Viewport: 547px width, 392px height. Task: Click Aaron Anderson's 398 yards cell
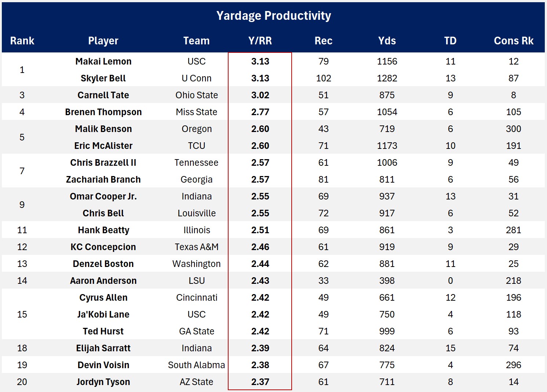click(387, 281)
